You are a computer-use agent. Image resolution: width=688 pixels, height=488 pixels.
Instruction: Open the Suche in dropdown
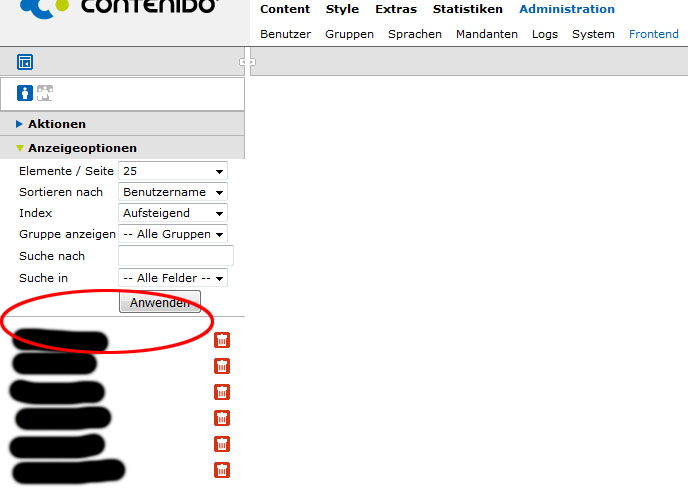[172, 278]
